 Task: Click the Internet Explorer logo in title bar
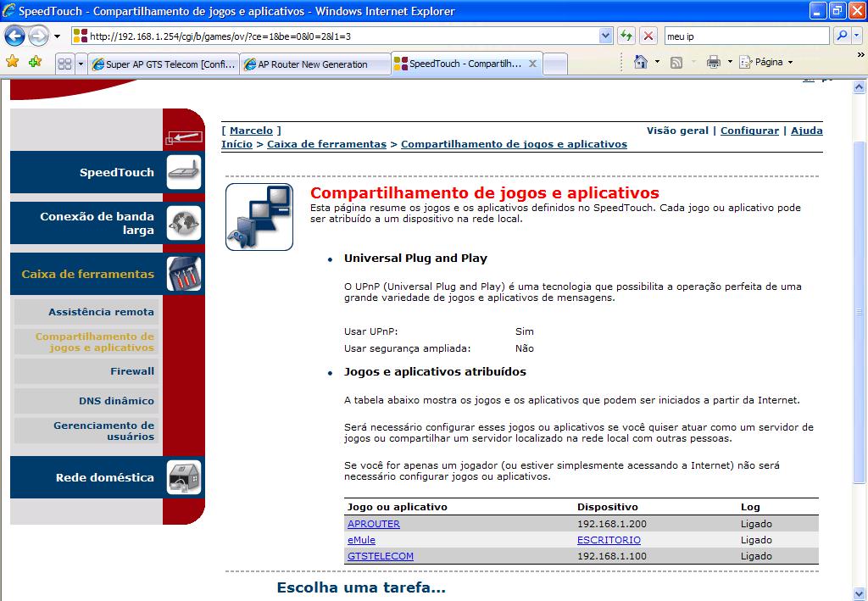click(8, 10)
